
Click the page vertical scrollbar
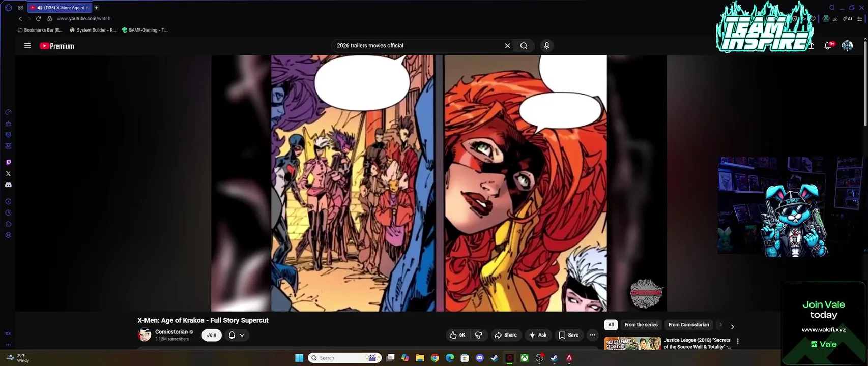[x=865, y=84]
